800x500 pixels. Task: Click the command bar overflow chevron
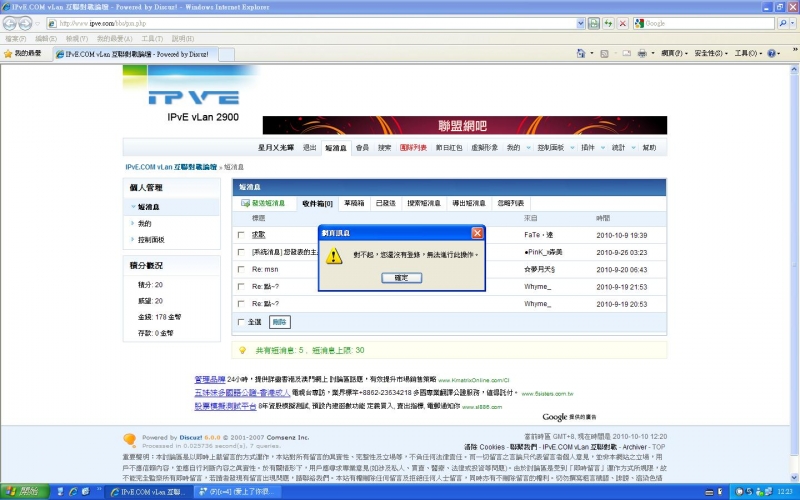[x=794, y=49]
